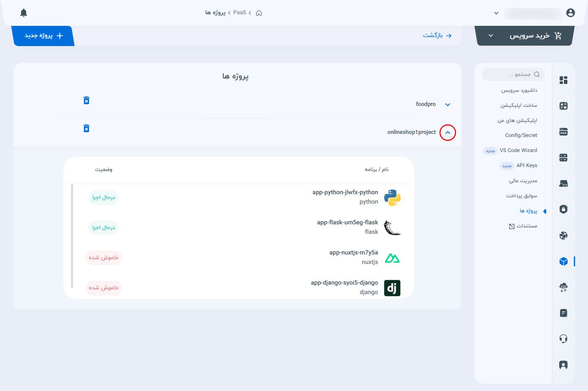Click خاموش شده status of the nuxtjs app
Viewport: 588px width, 391px height.
104,258
